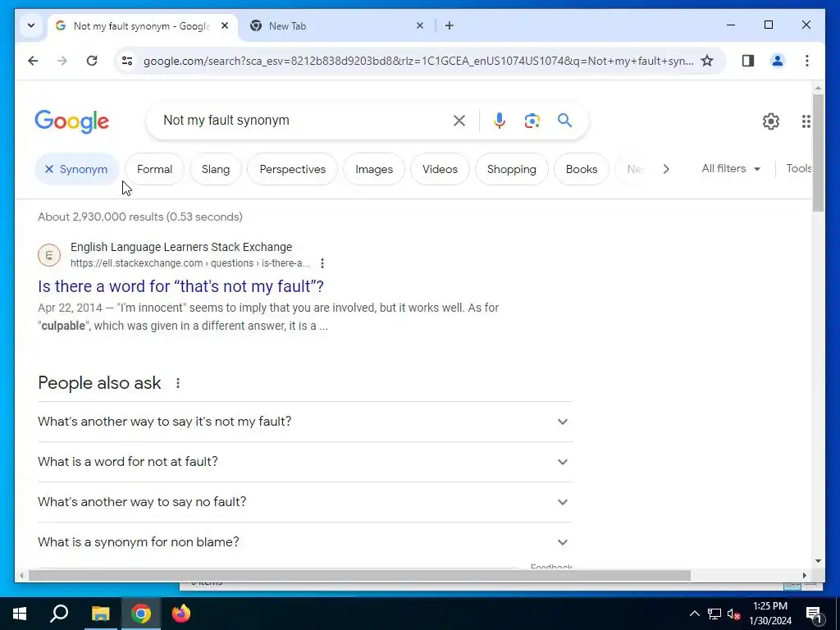
Task: Open Firefox from the taskbar
Action: point(181,614)
